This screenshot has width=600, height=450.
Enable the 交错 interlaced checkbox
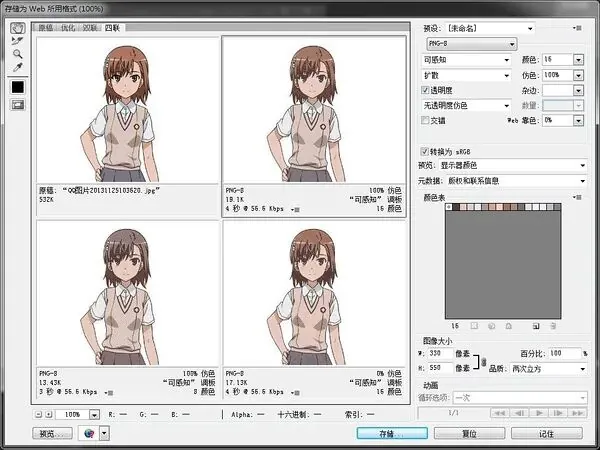[425, 121]
